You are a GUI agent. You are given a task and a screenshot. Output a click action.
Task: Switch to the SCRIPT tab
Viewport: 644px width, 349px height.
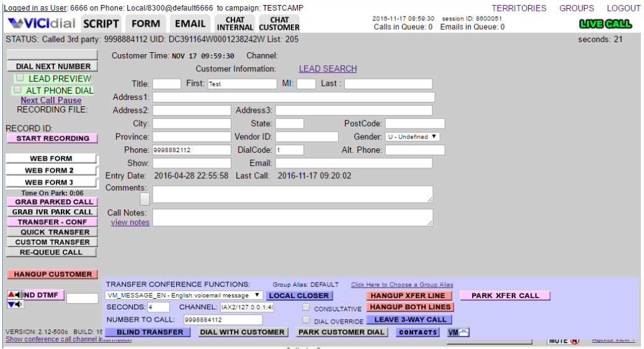pos(101,24)
